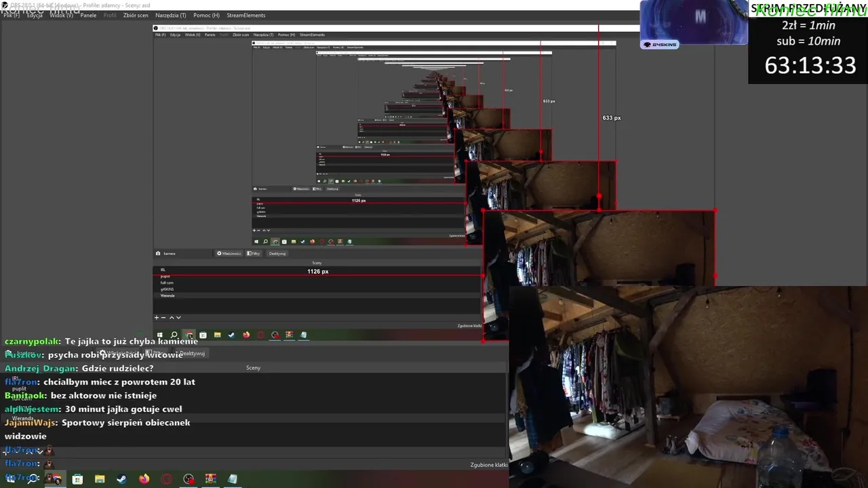Click Chrome icon in largest nested preview taskbar
The width and height of the screenshot is (868, 488).
pyautogui.click(x=189, y=335)
